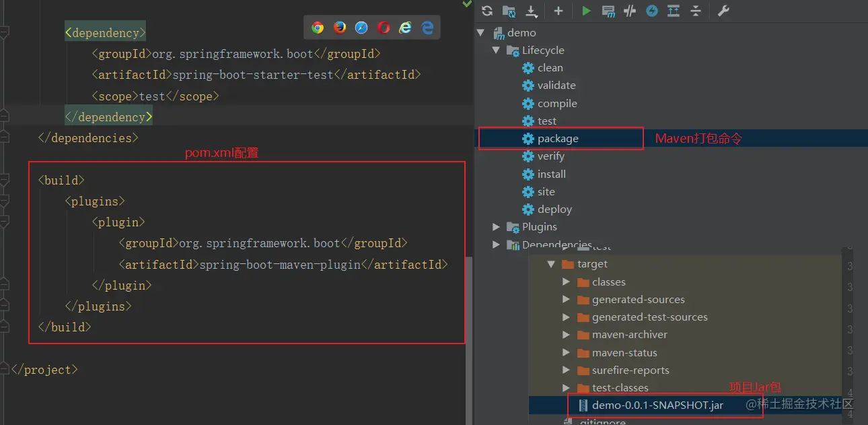Expand the Plugins node arrow
The image size is (868, 425).
(496, 227)
